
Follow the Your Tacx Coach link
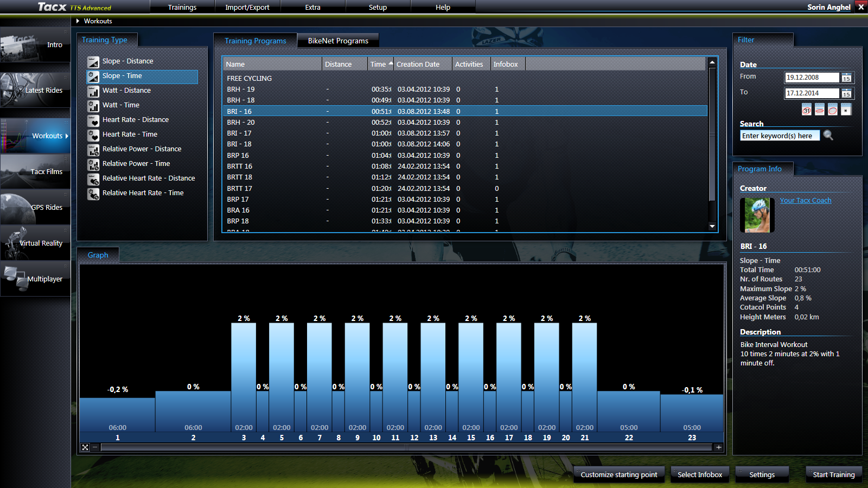coord(806,201)
